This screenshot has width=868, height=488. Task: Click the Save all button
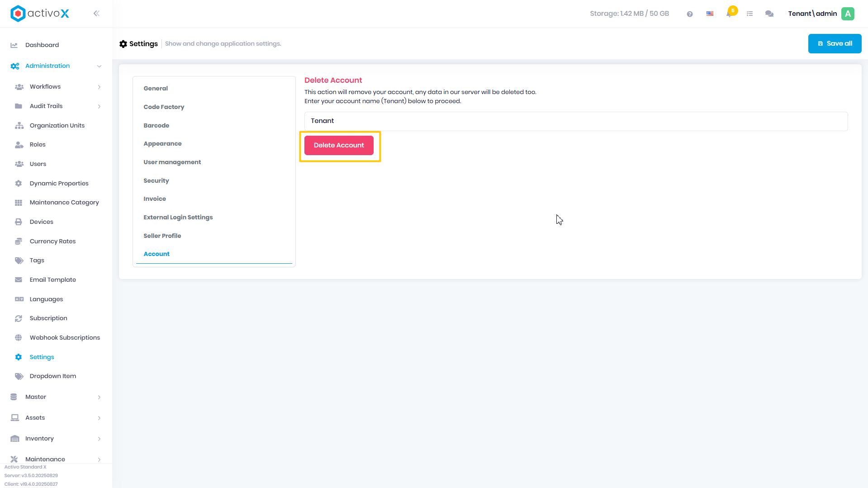point(835,44)
